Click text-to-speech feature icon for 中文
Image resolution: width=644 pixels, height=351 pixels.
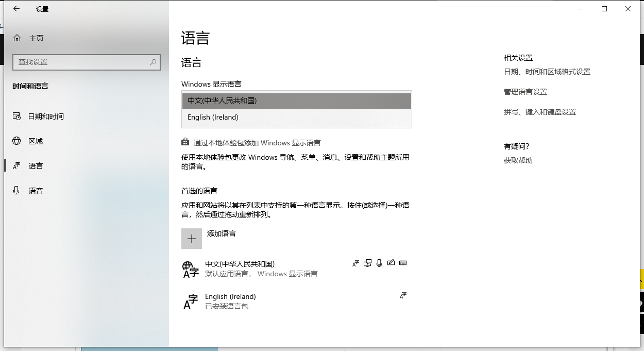[x=367, y=263]
